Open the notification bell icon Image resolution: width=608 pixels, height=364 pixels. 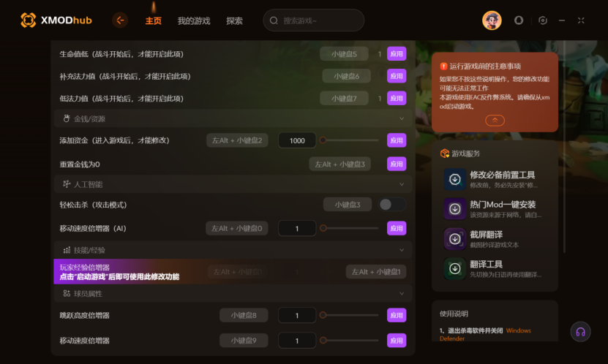[519, 20]
